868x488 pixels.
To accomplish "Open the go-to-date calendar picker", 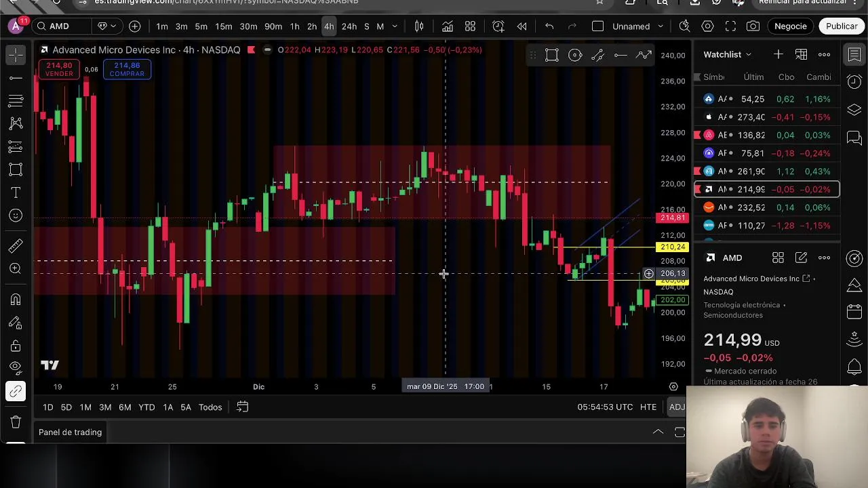I will coord(242,407).
